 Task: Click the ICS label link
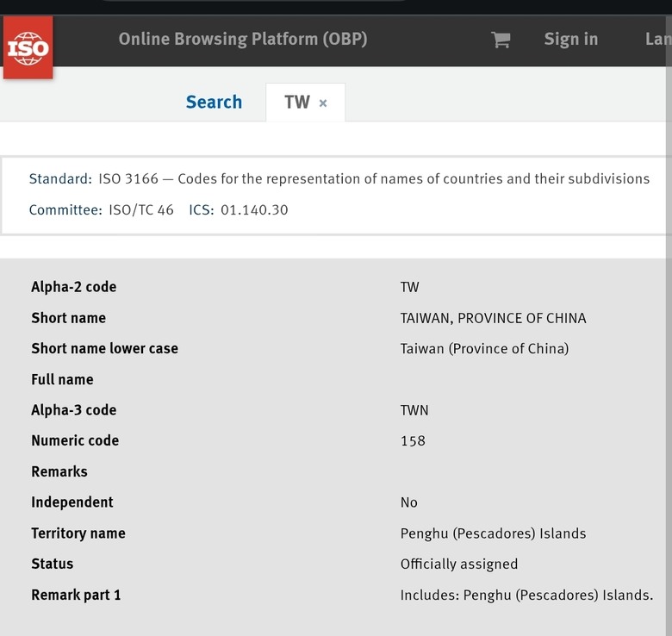pos(202,209)
